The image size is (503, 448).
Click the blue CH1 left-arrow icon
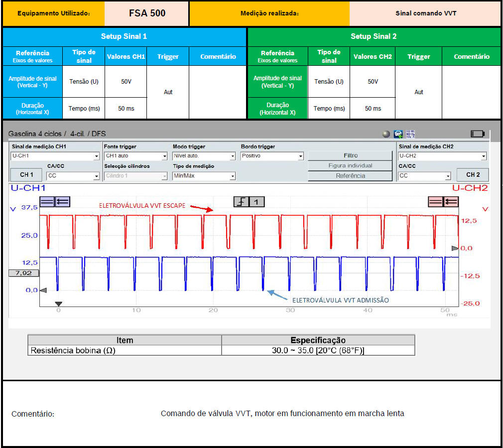click(x=63, y=201)
